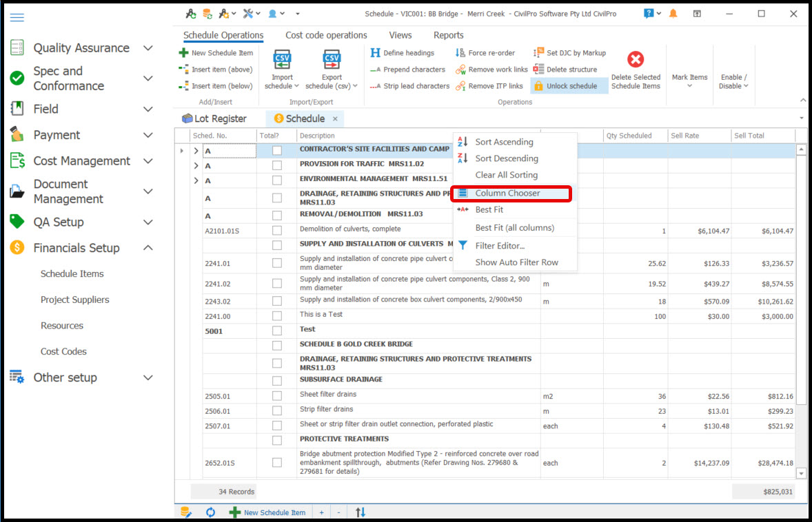
Task: Expand the PROVISION FOR TRAFFIC row
Action: coord(196,166)
